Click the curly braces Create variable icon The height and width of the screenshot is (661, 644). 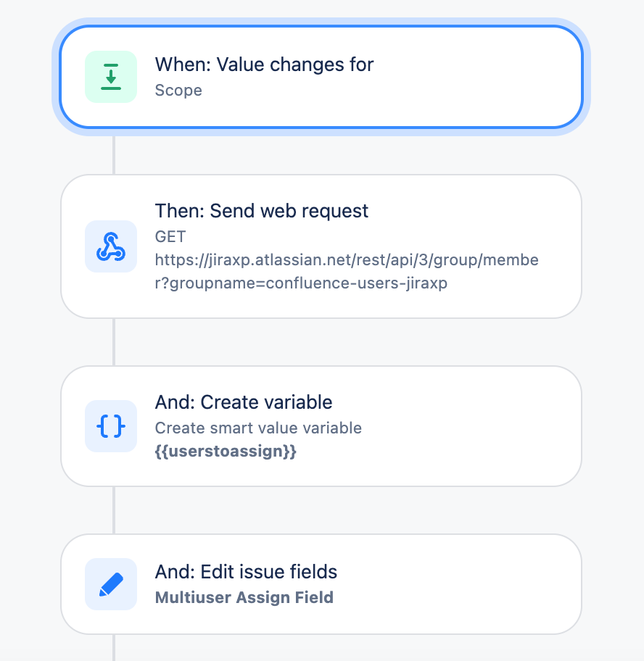111,425
